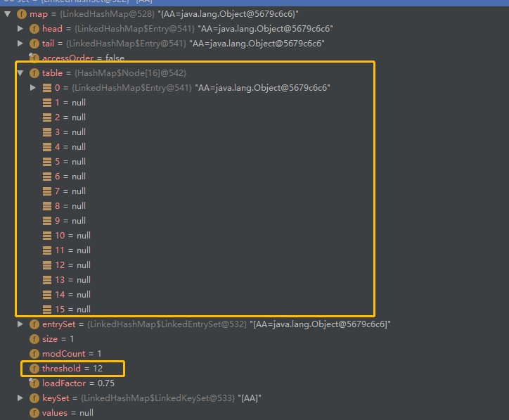Click the field icon beside loadFactor
Screen dimensions: 509x420
point(34,383)
